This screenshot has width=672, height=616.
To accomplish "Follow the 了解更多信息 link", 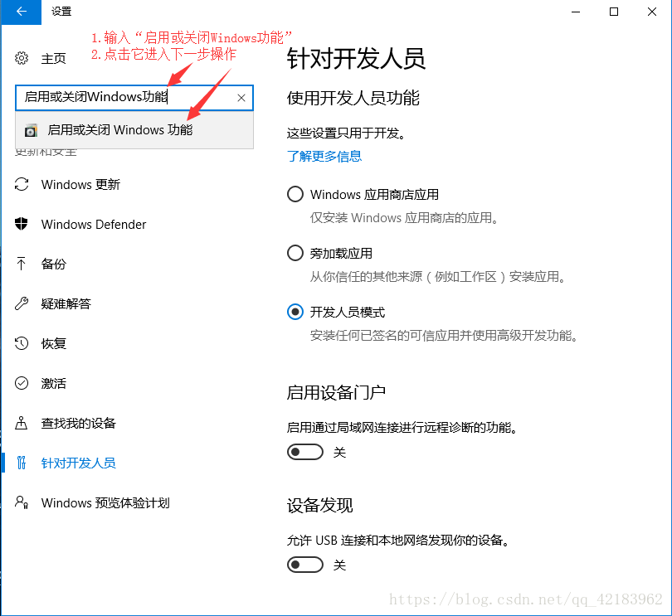I will (x=324, y=157).
